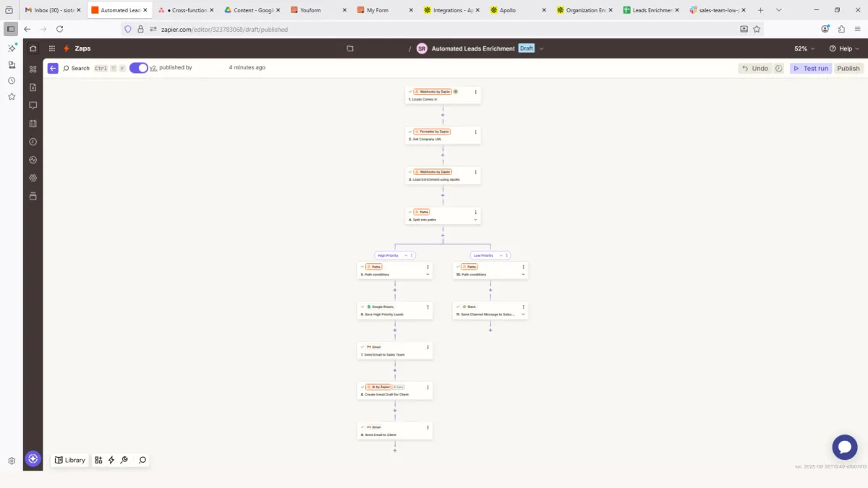Open the chat bubble icon in dark sidebar
The width and height of the screenshot is (868, 488).
coord(33,105)
